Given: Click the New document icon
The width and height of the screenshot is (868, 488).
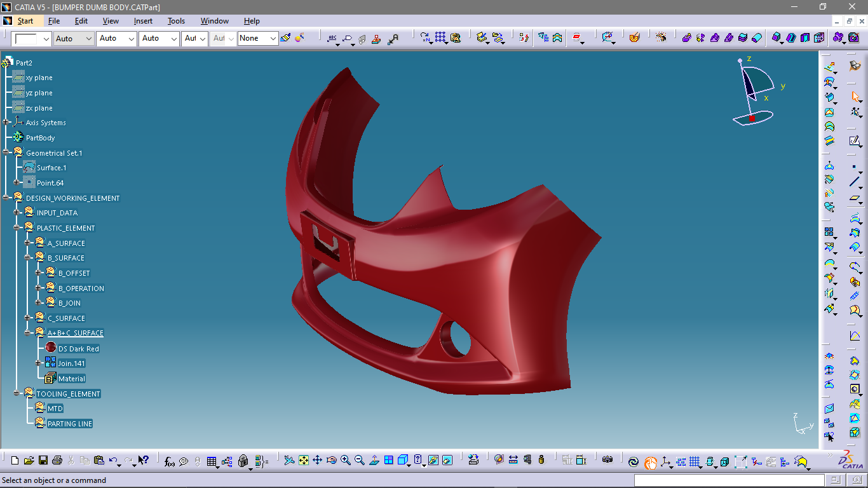Looking at the screenshot, I should click(x=14, y=460).
